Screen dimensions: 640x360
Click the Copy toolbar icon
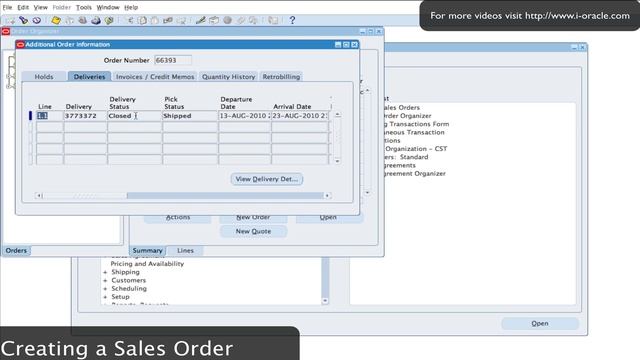coord(142,20)
